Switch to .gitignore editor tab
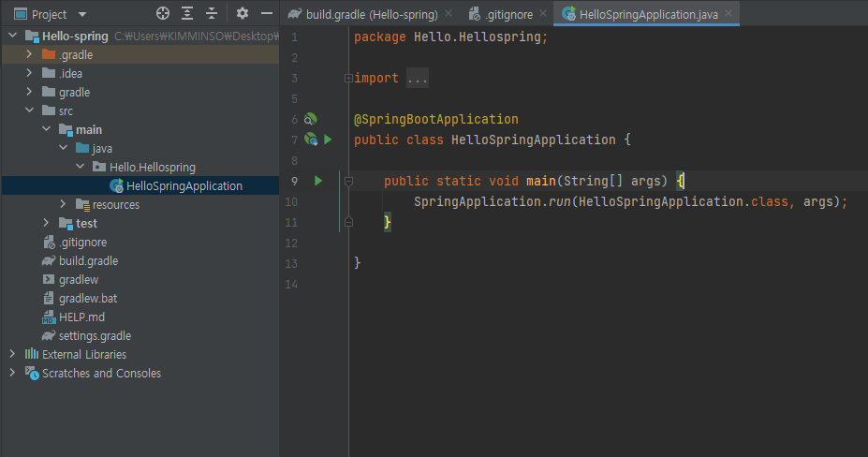868x457 pixels. point(508,14)
